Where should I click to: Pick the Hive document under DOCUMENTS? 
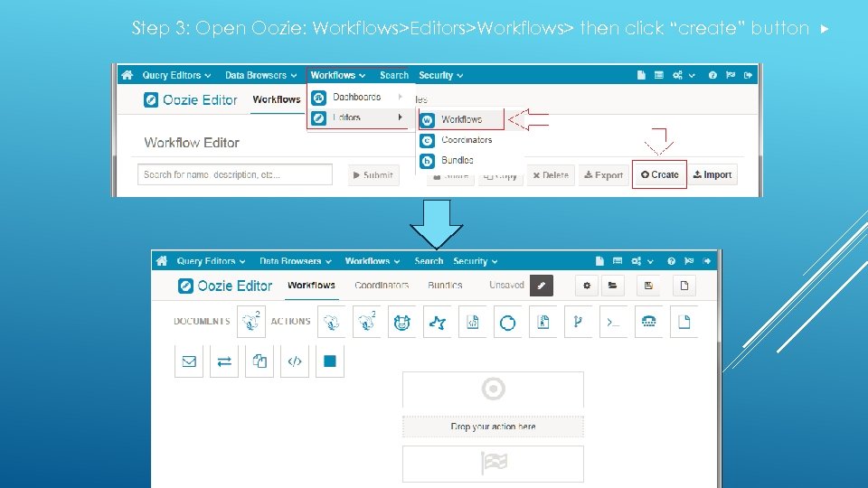pos(250,322)
